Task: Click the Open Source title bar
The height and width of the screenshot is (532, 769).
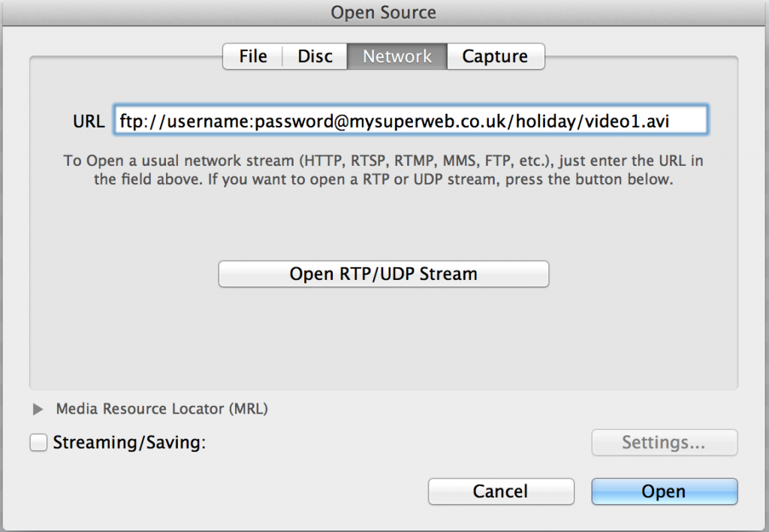Action: click(384, 12)
